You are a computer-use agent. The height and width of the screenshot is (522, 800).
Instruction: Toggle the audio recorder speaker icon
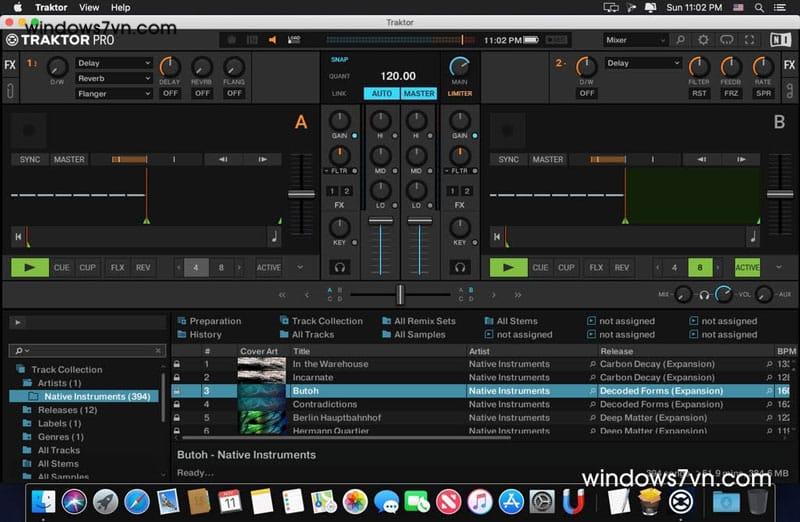pyautogui.click(x=272, y=40)
